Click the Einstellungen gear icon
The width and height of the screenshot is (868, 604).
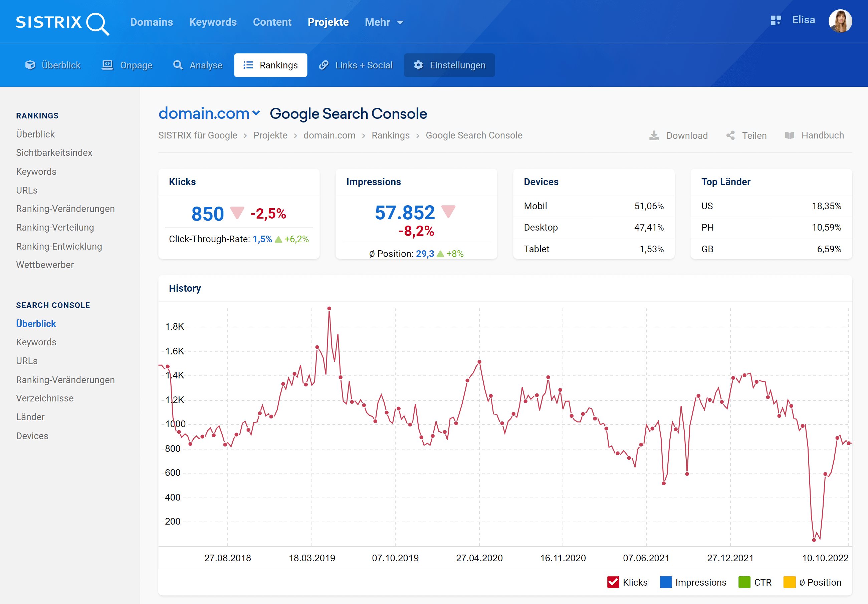pyautogui.click(x=418, y=65)
